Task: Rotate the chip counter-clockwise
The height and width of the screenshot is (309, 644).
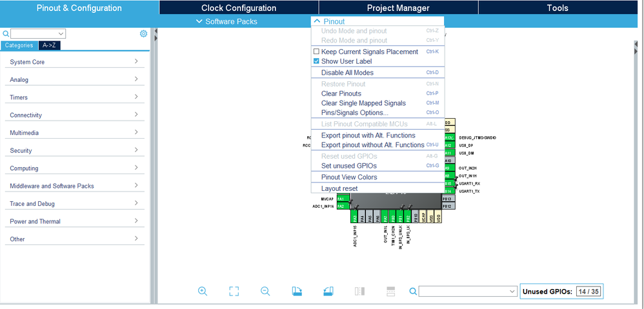Action: 328,291
